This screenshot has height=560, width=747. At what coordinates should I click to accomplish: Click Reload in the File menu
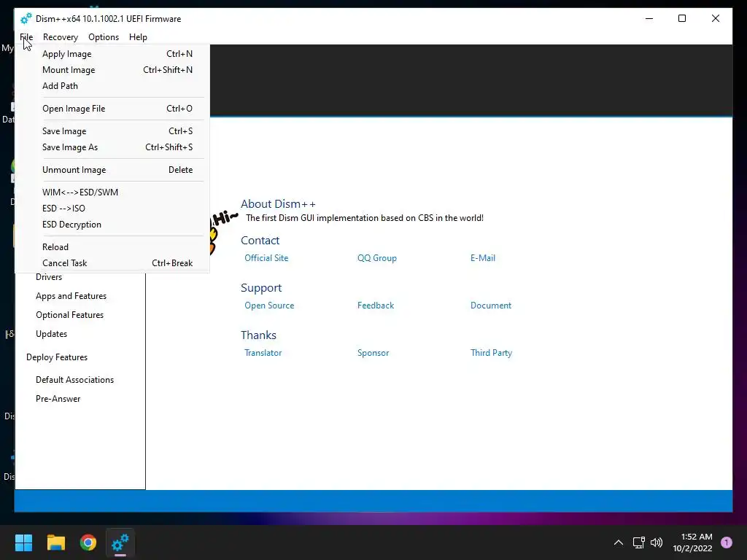click(x=112, y=247)
